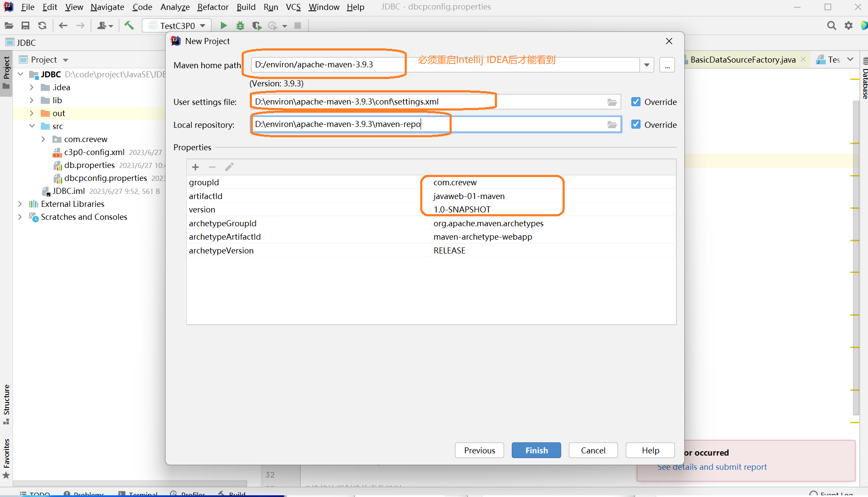Click the Previous button
The height and width of the screenshot is (497, 868).
pyautogui.click(x=479, y=450)
